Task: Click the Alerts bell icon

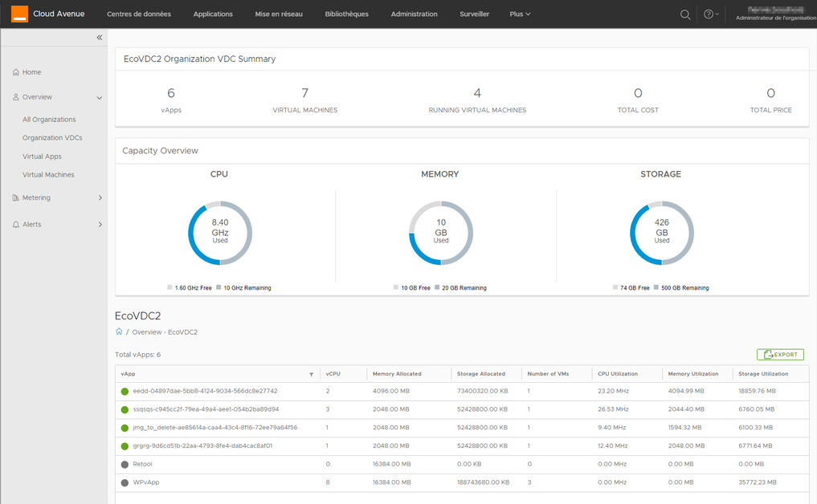Action: pos(16,225)
